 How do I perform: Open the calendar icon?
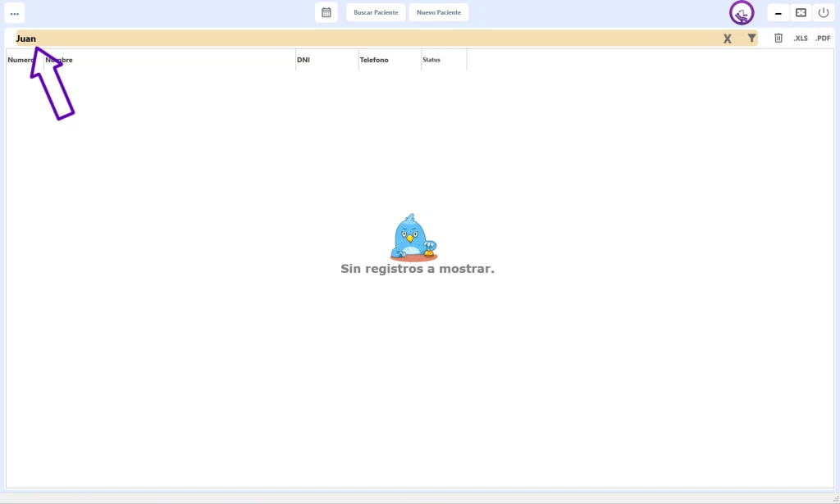coord(326,12)
